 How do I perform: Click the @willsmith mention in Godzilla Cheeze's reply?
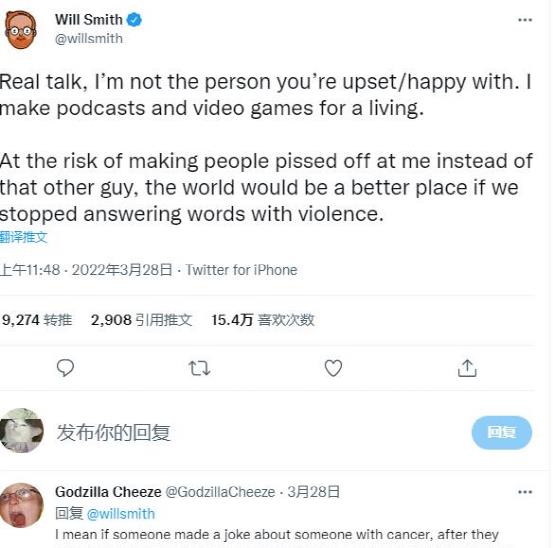click(121, 514)
